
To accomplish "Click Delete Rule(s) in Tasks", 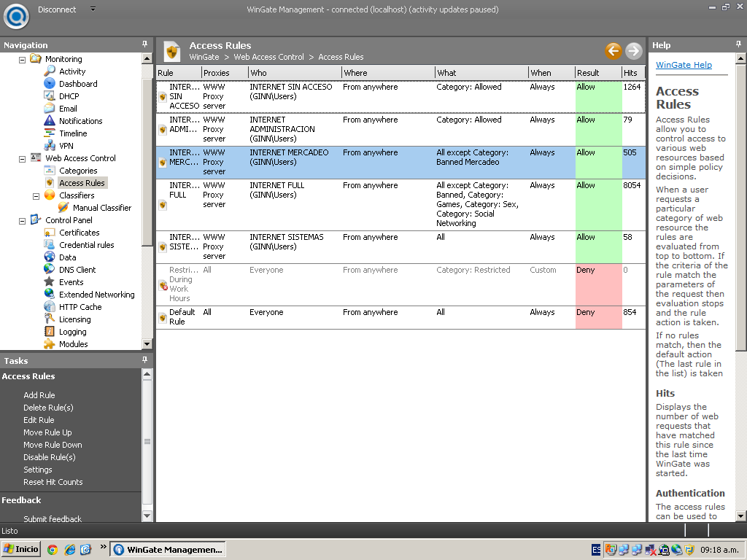I will coord(48,408).
